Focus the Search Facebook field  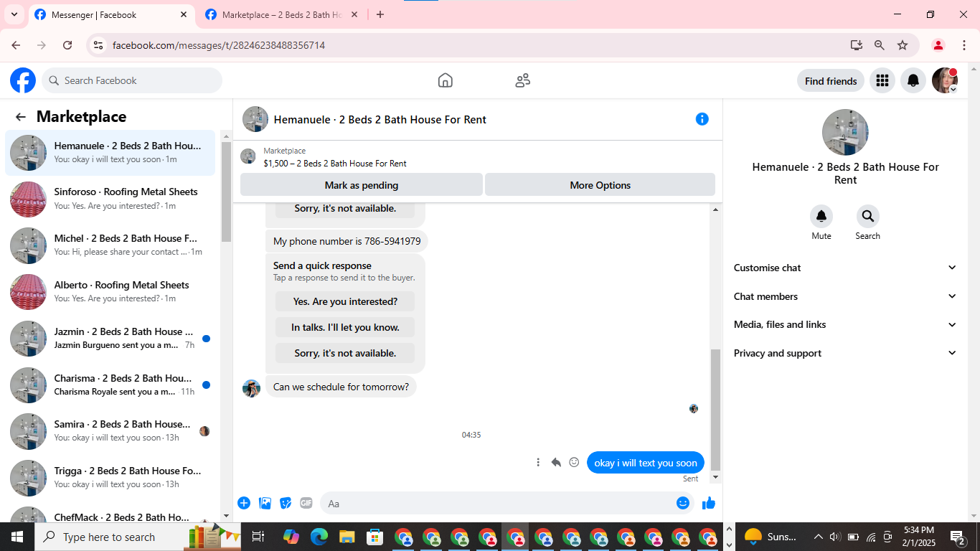132,80
